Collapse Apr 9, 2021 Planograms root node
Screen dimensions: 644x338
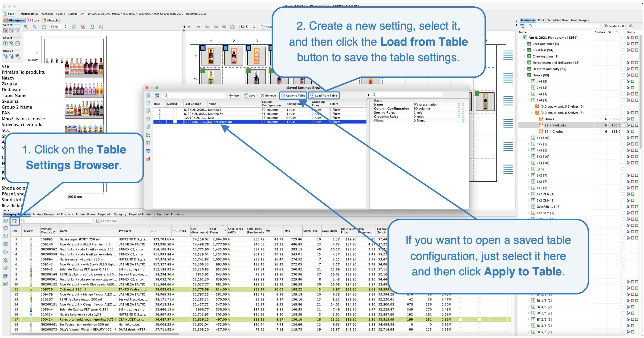click(x=521, y=37)
